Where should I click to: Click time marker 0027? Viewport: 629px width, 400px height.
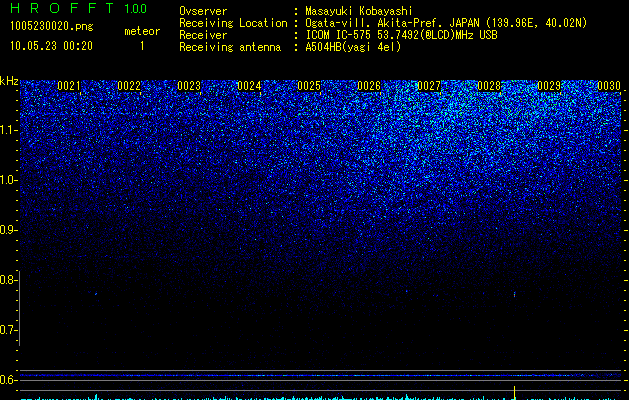click(429, 86)
